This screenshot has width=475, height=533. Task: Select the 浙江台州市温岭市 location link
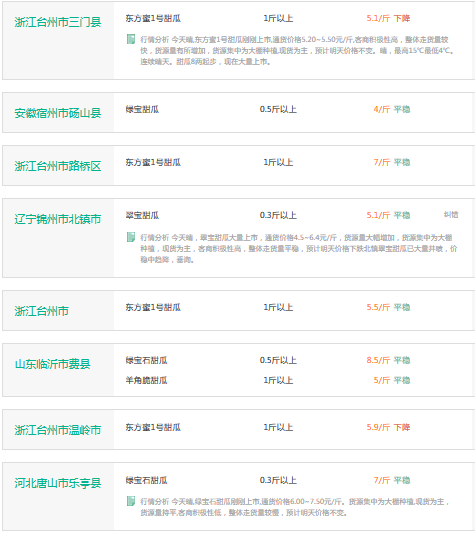(x=58, y=430)
